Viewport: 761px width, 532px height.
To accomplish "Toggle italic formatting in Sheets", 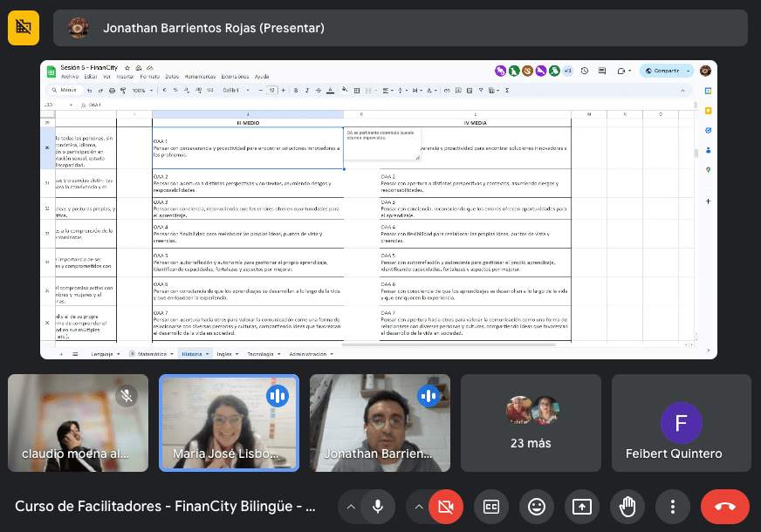I will coord(307,91).
